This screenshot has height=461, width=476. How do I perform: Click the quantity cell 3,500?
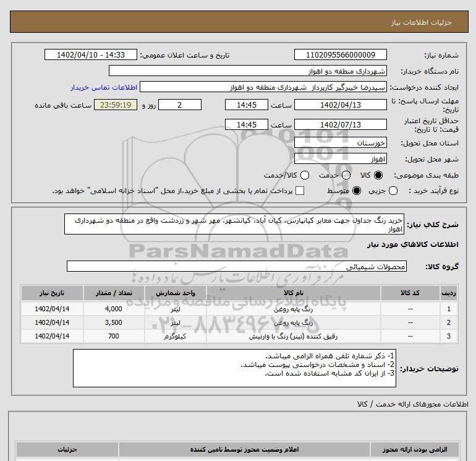pos(114,322)
